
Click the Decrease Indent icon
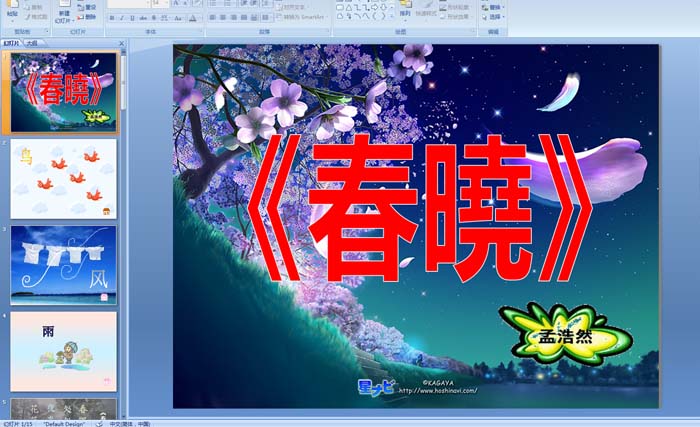[x=244, y=3]
